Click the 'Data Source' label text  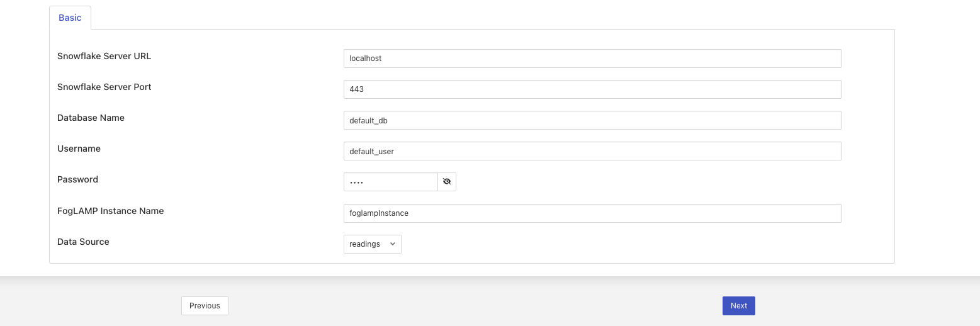click(83, 242)
